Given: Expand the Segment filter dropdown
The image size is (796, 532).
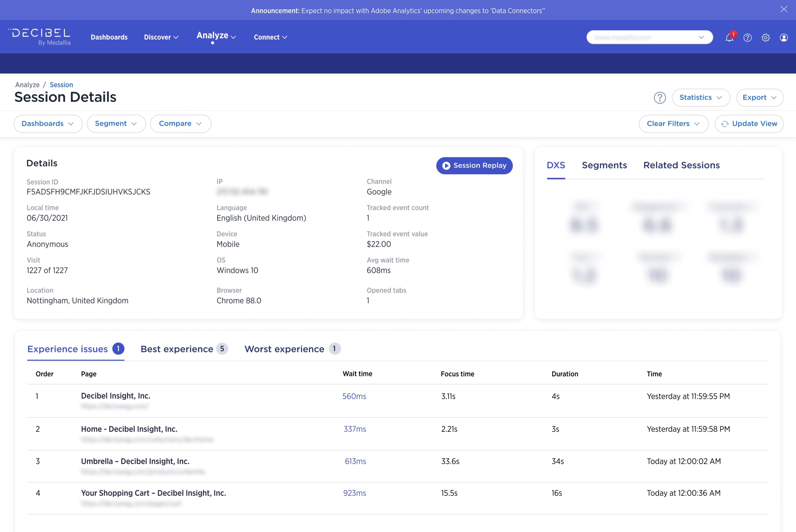Looking at the screenshot, I should pyautogui.click(x=116, y=123).
